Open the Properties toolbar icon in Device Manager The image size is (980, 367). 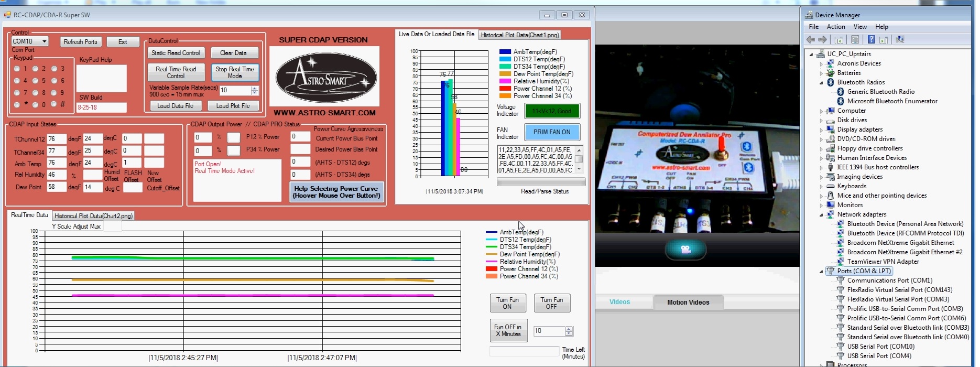(855, 39)
